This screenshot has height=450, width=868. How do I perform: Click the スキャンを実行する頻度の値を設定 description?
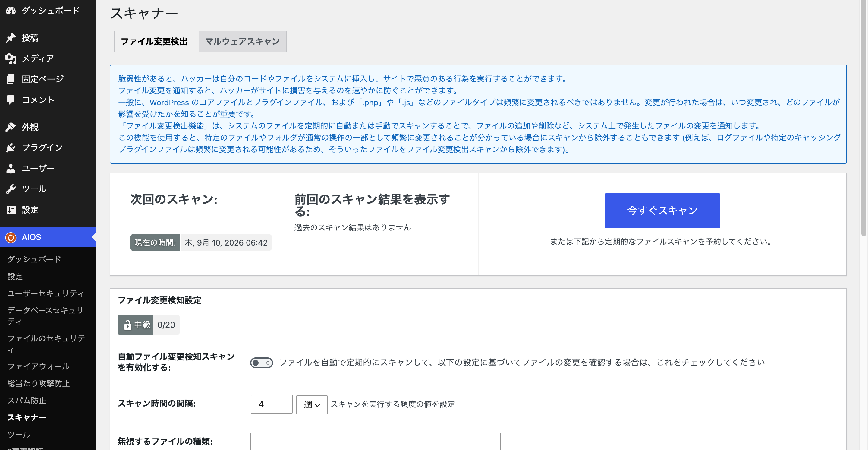[x=392, y=404]
